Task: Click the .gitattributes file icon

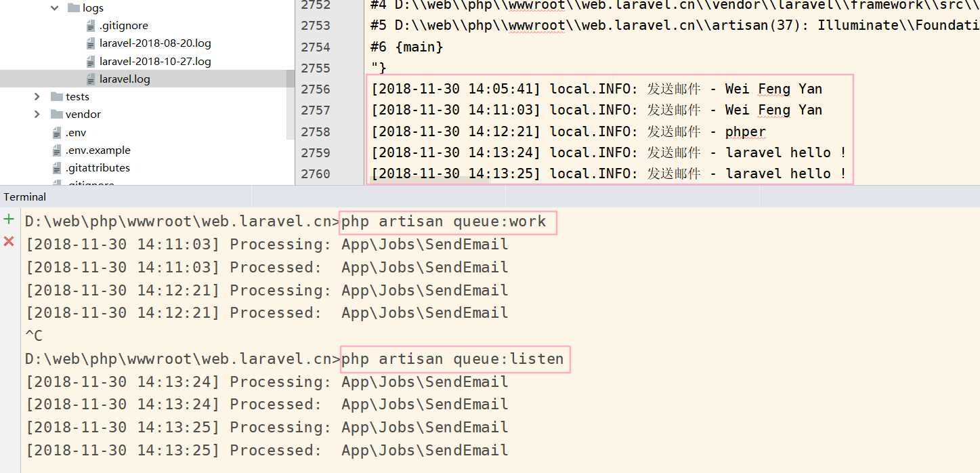Action: [x=57, y=167]
